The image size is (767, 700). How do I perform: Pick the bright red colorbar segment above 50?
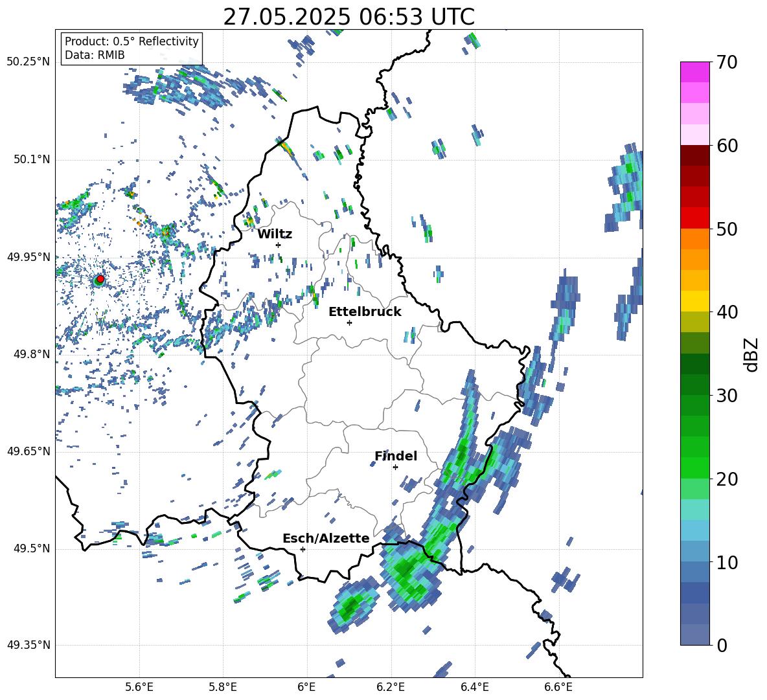point(694,218)
